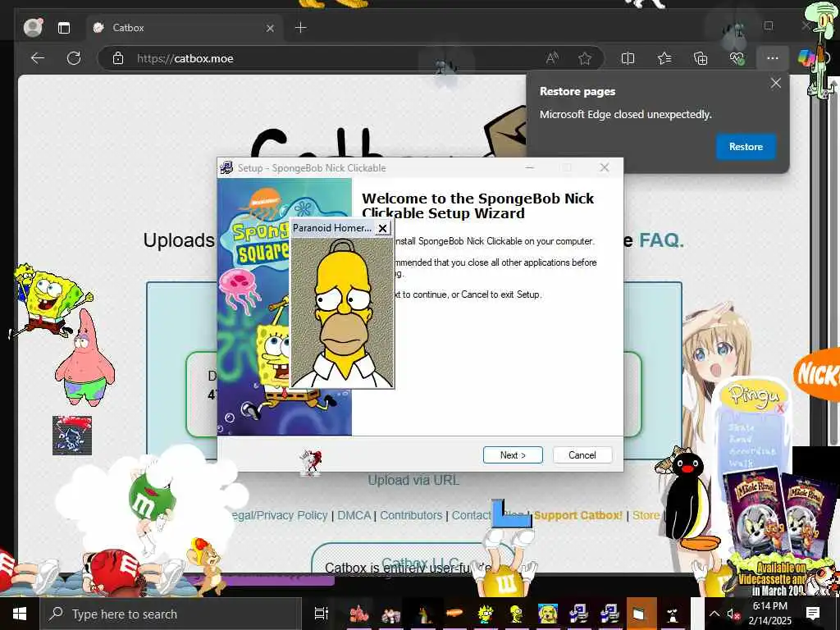Open the FAQ link on Catbox
The width and height of the screenshot is (840, 630).
click(662, 240)
